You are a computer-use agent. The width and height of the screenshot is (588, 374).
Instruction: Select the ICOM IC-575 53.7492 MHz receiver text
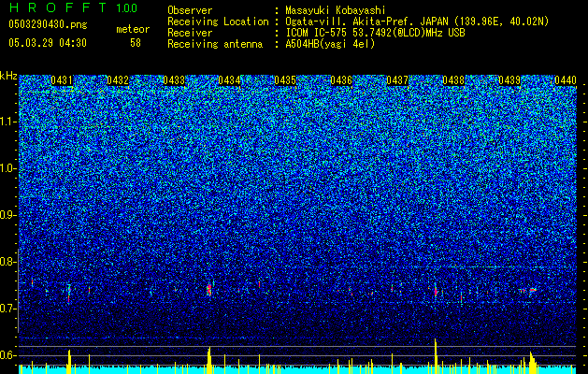375,33
